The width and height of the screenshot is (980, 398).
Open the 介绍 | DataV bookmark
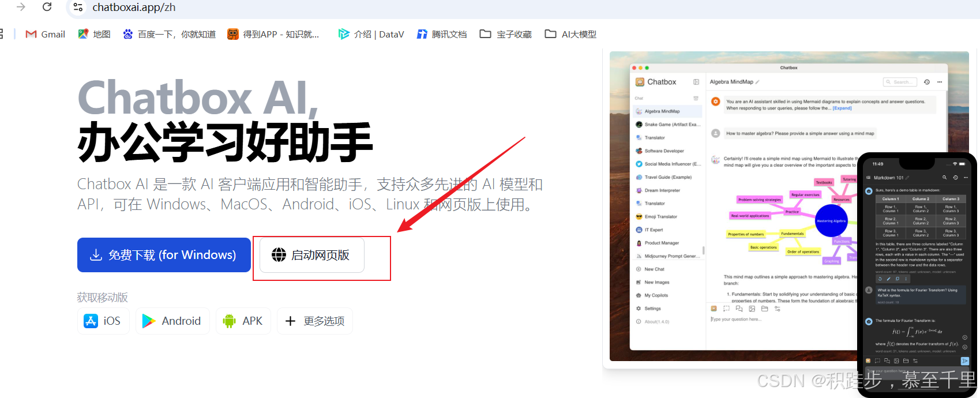371,34
